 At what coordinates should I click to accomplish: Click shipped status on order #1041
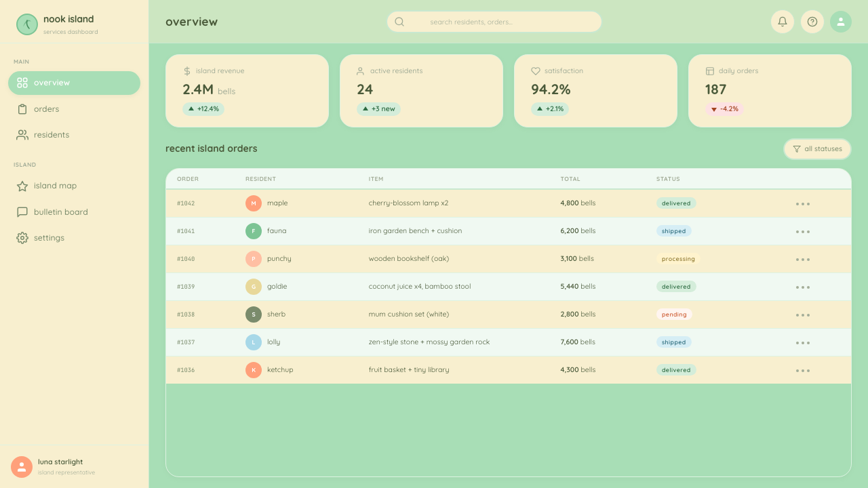[674, 231]
